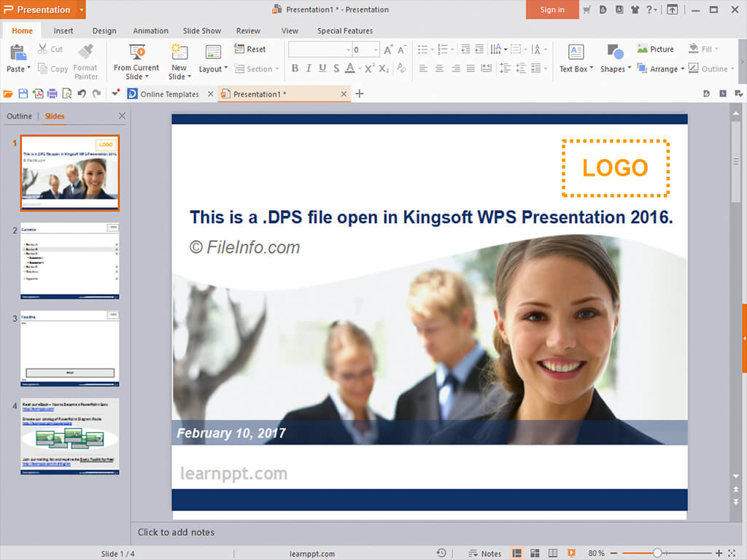Click the Decrease Font Size icon
This screenshot has width=747, height=560.
tap(402, 50)
